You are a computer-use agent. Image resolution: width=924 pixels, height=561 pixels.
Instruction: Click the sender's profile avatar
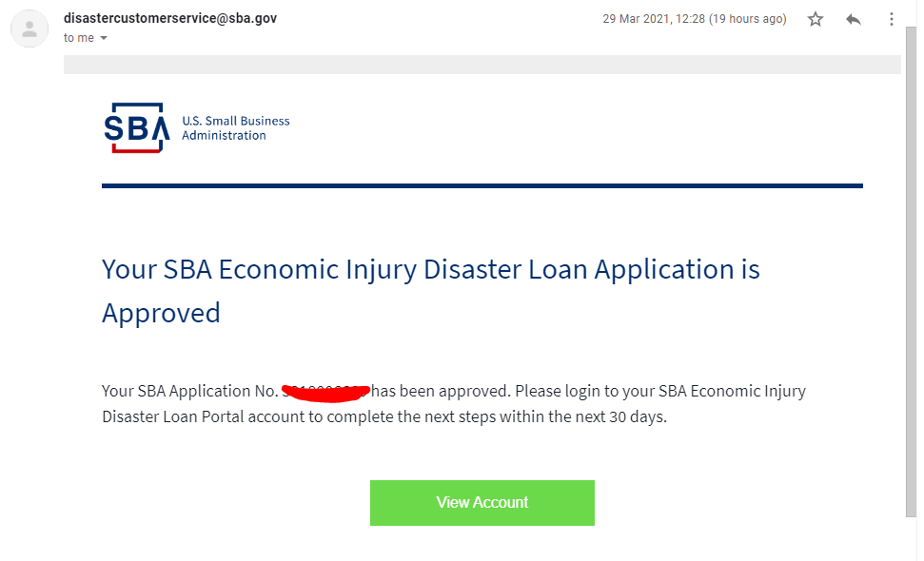tap(29, 28)
